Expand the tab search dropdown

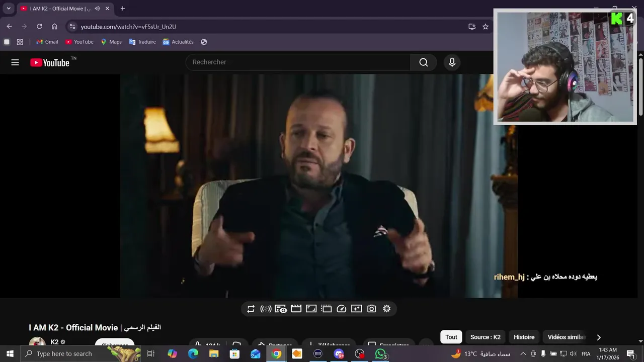pos(9,9)
